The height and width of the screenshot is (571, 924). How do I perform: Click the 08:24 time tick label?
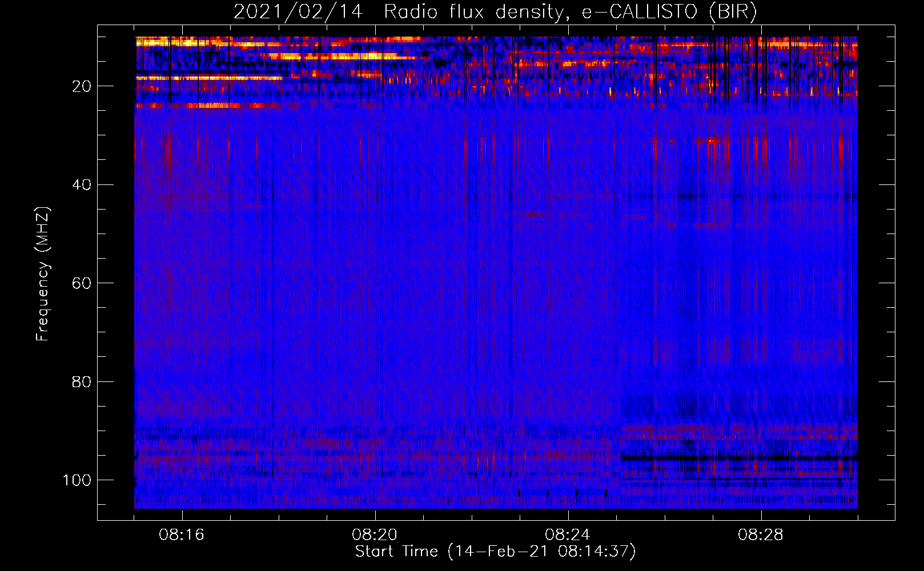coord(568,535)
